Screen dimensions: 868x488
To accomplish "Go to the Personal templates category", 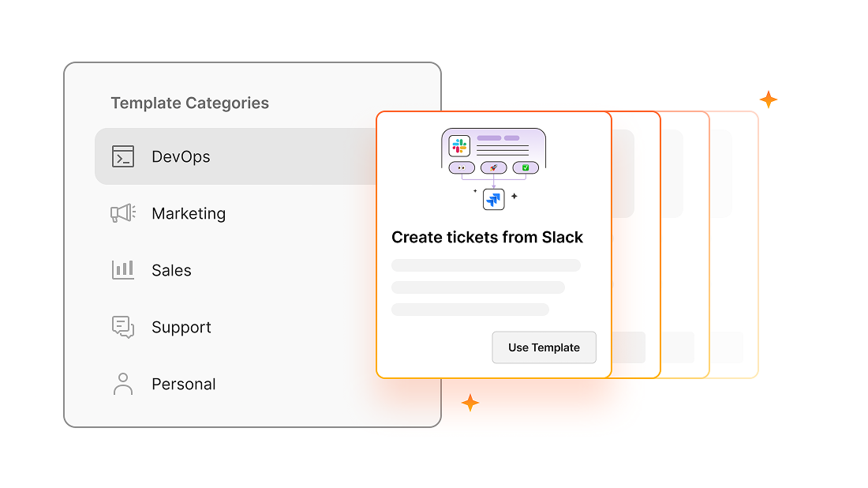I will [x=184, y=384].
